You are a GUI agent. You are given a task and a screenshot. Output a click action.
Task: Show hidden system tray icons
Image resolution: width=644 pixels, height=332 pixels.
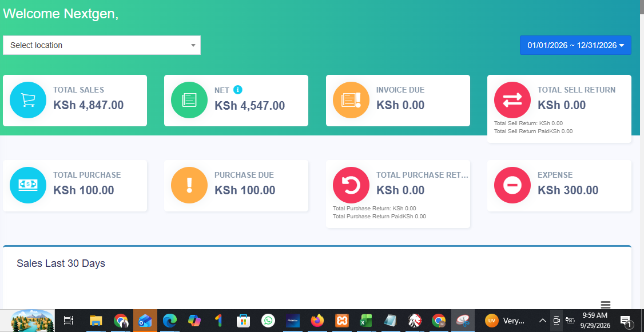point(543,321)
